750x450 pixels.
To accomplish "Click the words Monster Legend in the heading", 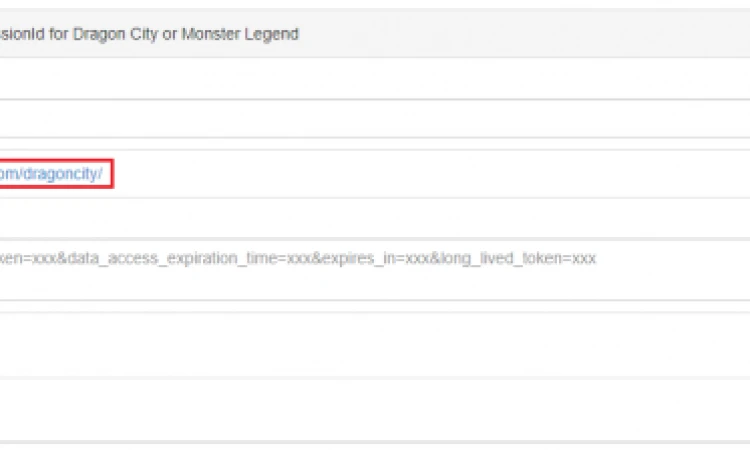I will click(x=240, y=34).
